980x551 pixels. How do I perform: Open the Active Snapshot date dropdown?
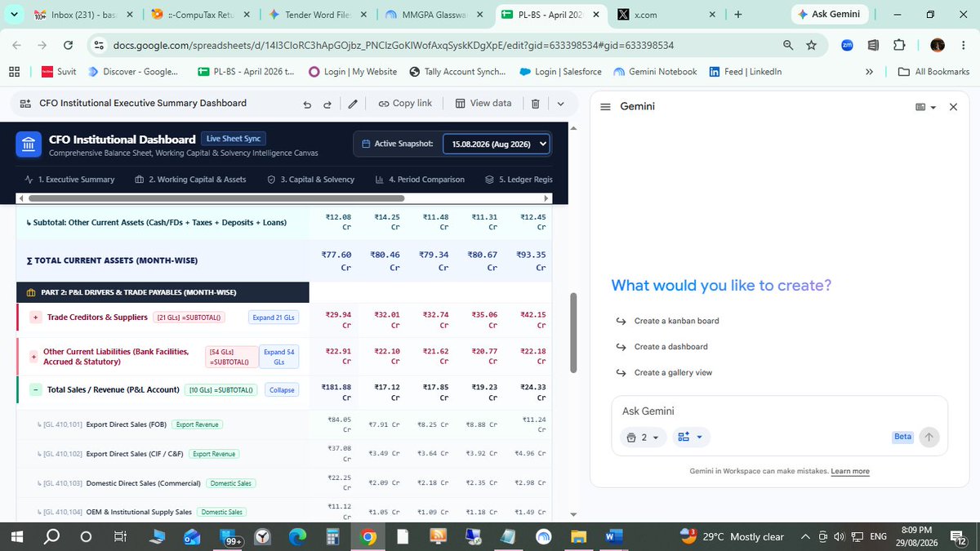click(x=496, y=144)
